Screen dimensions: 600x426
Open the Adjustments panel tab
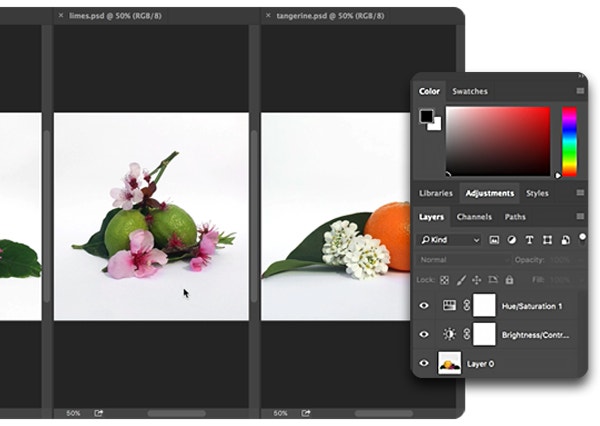coord(489,193)
